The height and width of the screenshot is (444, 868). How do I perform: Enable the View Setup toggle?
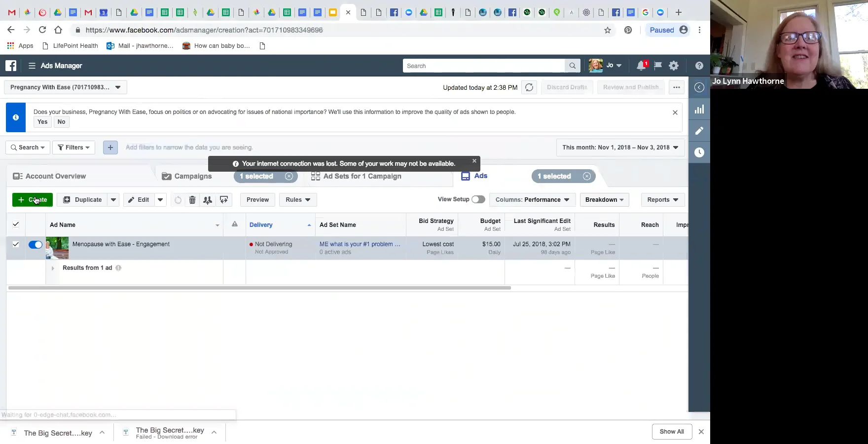click(x=477, y=200)
